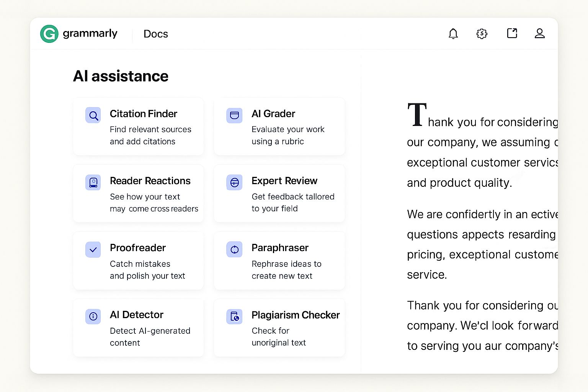
Task: Click the "to serving you aur company's" line
Action: pos(482,346)
